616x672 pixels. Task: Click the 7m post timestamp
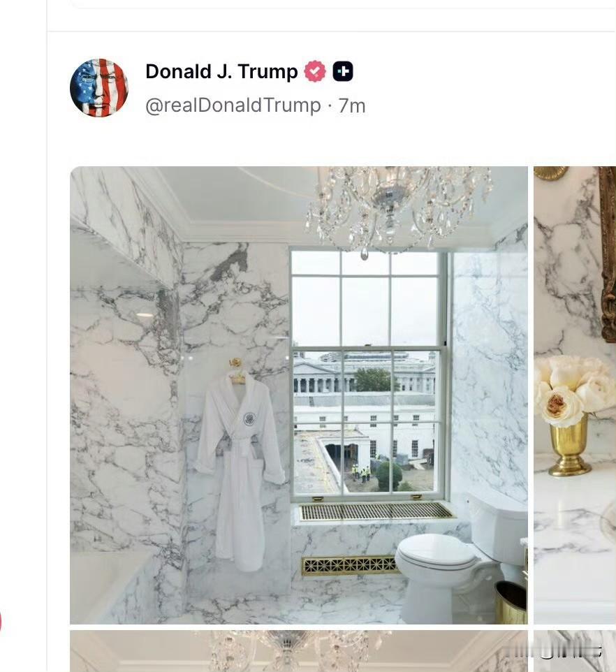[352, 106]
